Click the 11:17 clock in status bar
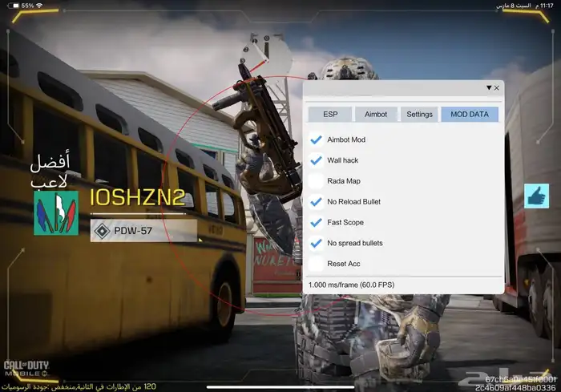The image size is (561, 392). (x=547, y=6)
